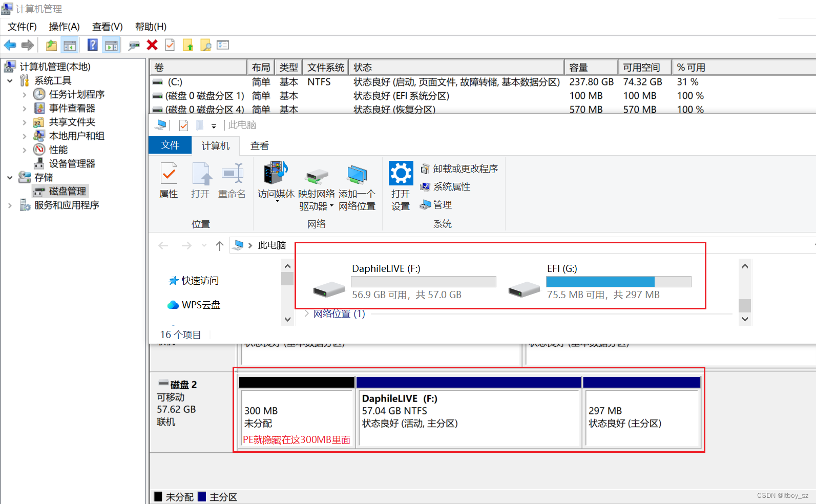
Task: Click 卸载或更改程序
Action: (459, 169)
